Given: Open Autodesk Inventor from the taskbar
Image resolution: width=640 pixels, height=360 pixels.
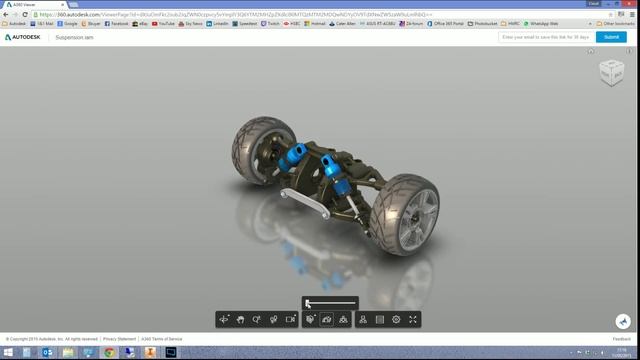Looking at the screenshot, I should (150, 352).
